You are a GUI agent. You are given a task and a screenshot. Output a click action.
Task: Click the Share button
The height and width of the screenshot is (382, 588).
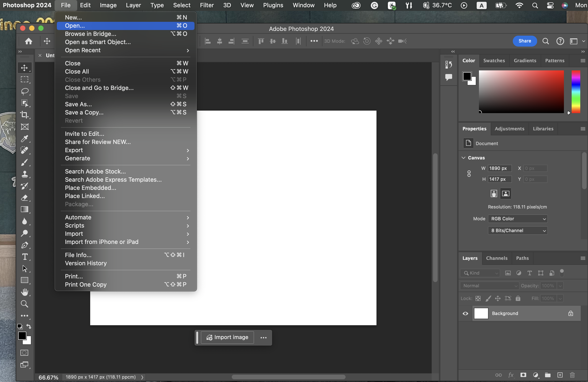tap(525, 41)
